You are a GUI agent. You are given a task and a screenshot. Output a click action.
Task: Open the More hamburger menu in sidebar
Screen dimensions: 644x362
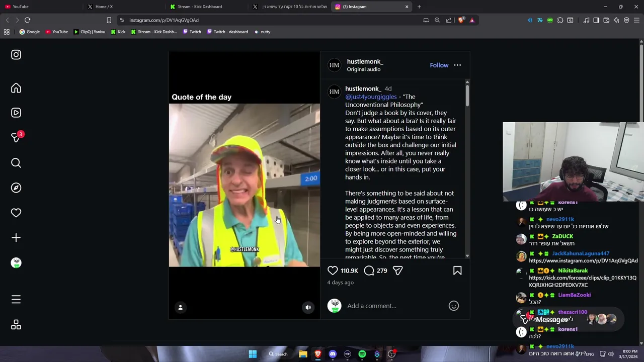coord(16,300)
